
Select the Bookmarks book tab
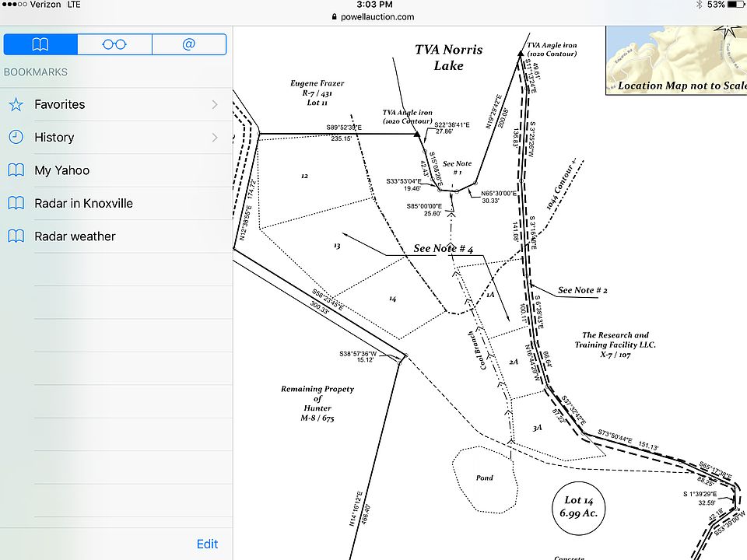click(x=40, y=44)
